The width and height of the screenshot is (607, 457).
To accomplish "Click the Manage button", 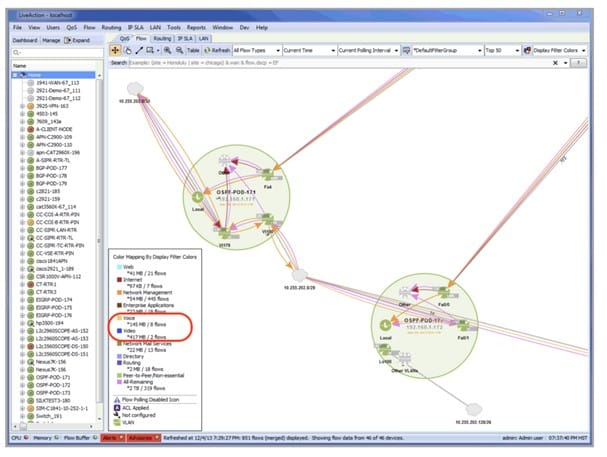I will click(x=51, y=40).
